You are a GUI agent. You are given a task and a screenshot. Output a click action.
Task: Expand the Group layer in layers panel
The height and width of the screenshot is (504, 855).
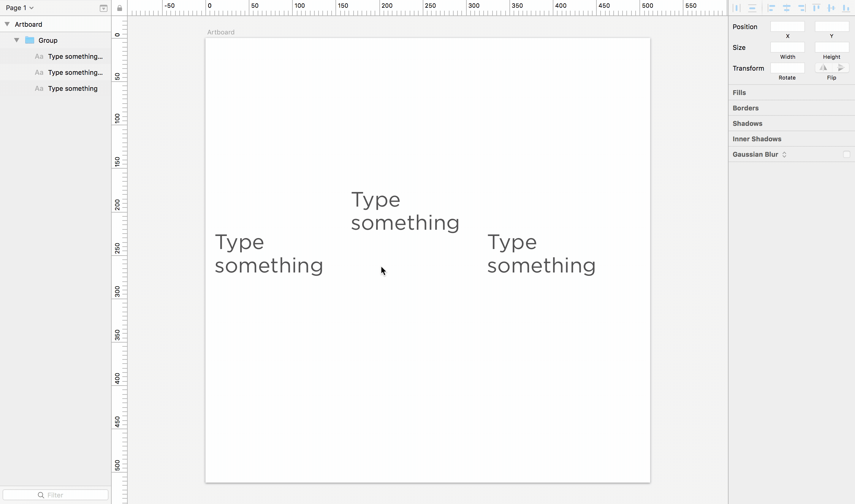tap(16, 40)
